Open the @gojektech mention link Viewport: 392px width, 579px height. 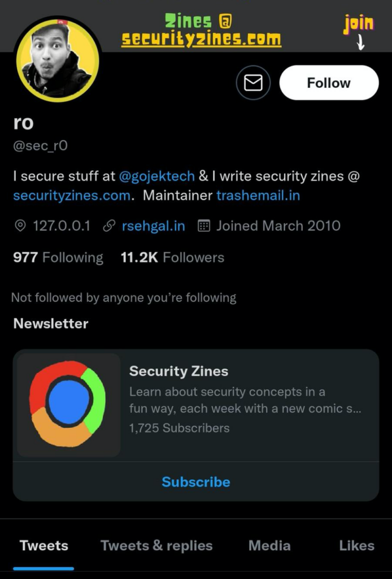tap(156, 176)
